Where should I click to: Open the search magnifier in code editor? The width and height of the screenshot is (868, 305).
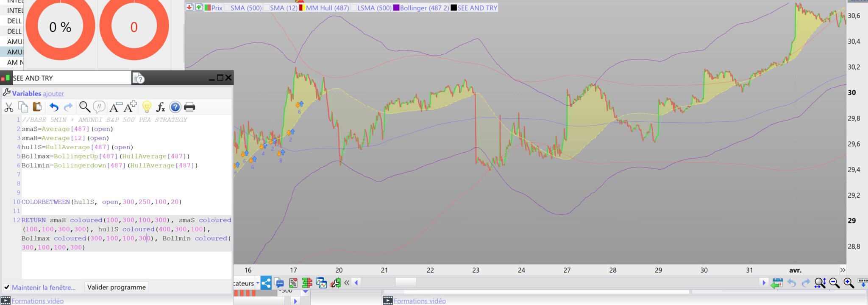click(x=84, y=107)
